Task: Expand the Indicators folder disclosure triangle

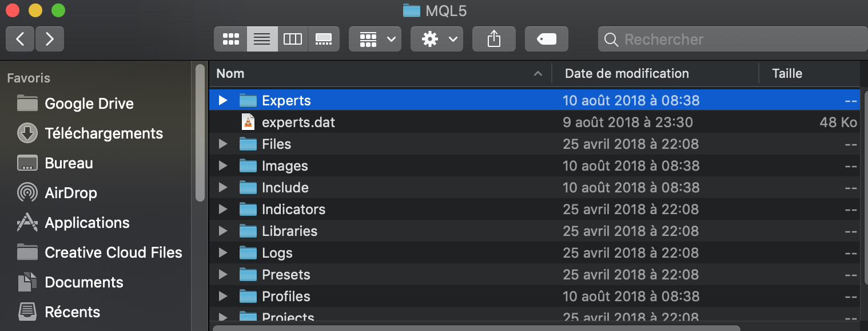Action: click(223, 209)
